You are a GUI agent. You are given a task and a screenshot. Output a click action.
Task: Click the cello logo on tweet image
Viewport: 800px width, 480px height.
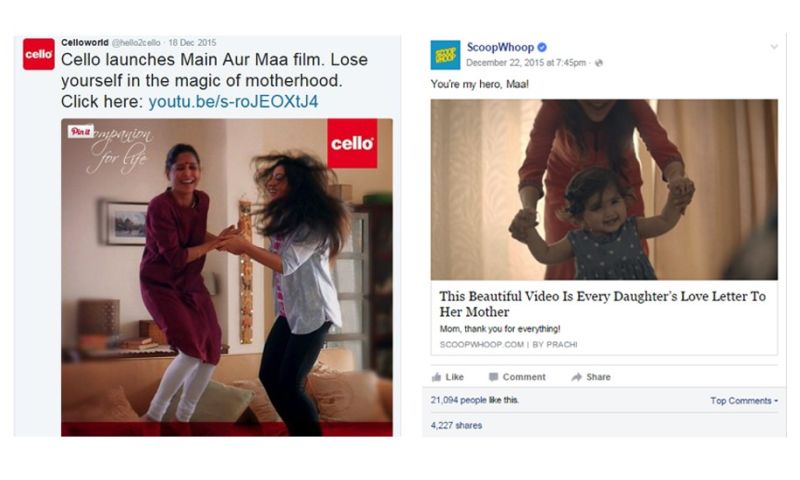pyautogui.click(x=352, y=143)
